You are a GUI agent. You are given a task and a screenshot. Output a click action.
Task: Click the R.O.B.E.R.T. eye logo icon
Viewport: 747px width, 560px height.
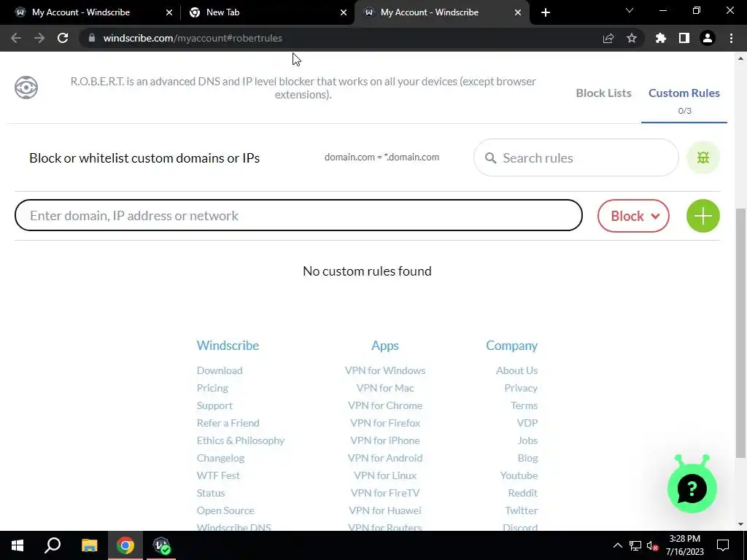[26, 87]
